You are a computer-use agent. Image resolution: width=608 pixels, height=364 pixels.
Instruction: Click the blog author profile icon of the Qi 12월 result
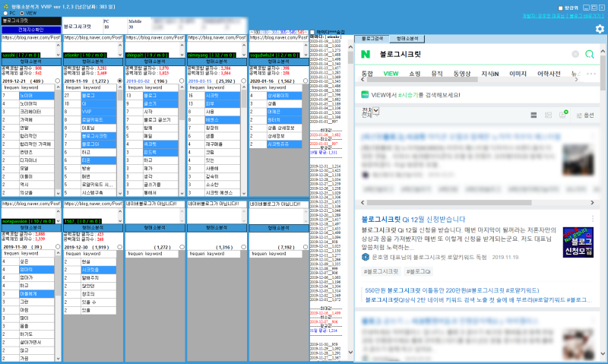tap(366, 257)
